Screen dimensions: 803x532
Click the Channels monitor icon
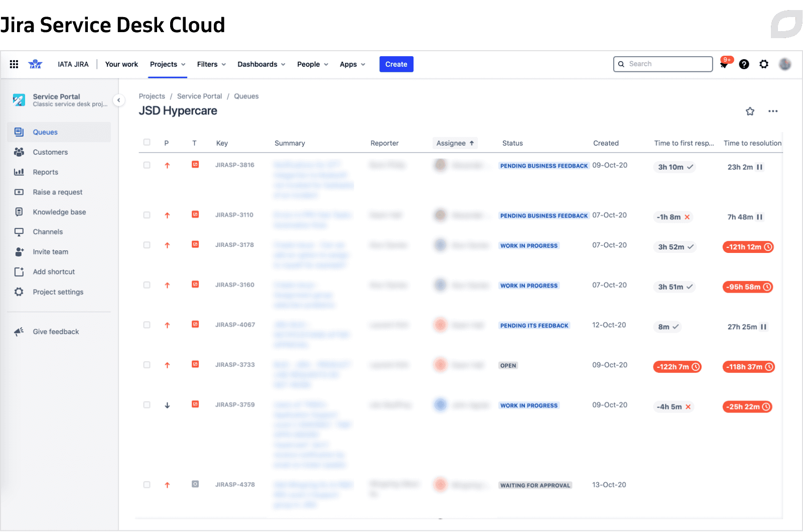click(x=19, y=232)
